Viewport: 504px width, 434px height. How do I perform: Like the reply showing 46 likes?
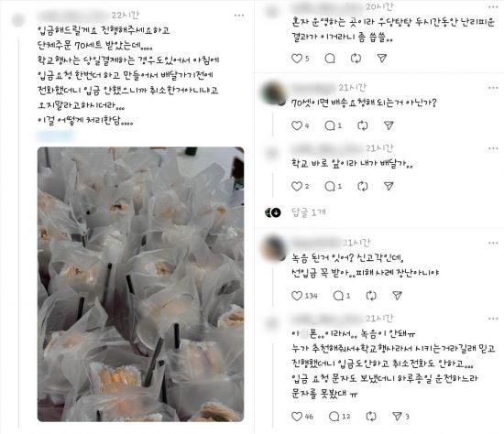click(296, 417)
